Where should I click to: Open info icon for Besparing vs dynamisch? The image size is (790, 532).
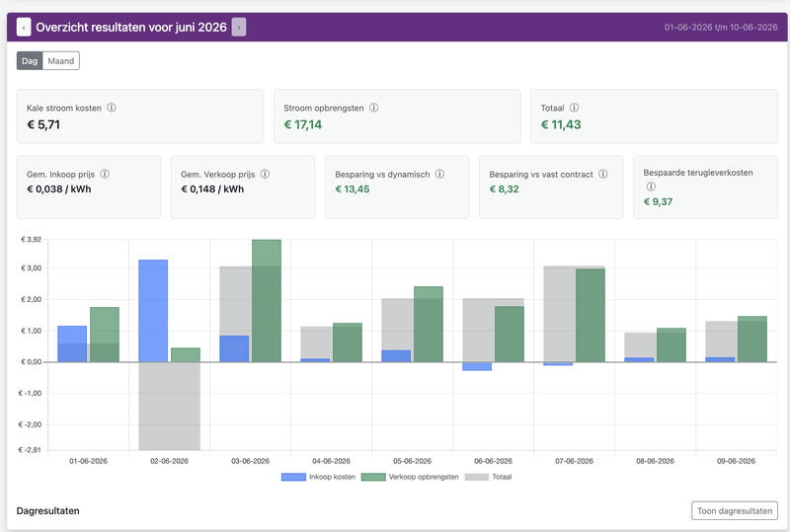439,174
